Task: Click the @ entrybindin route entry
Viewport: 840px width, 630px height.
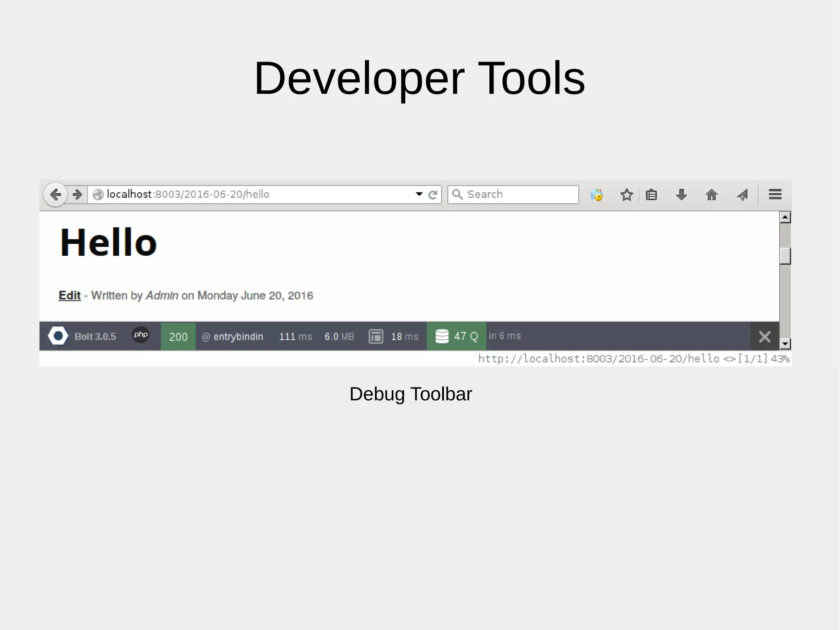Action: click(233, 337)
